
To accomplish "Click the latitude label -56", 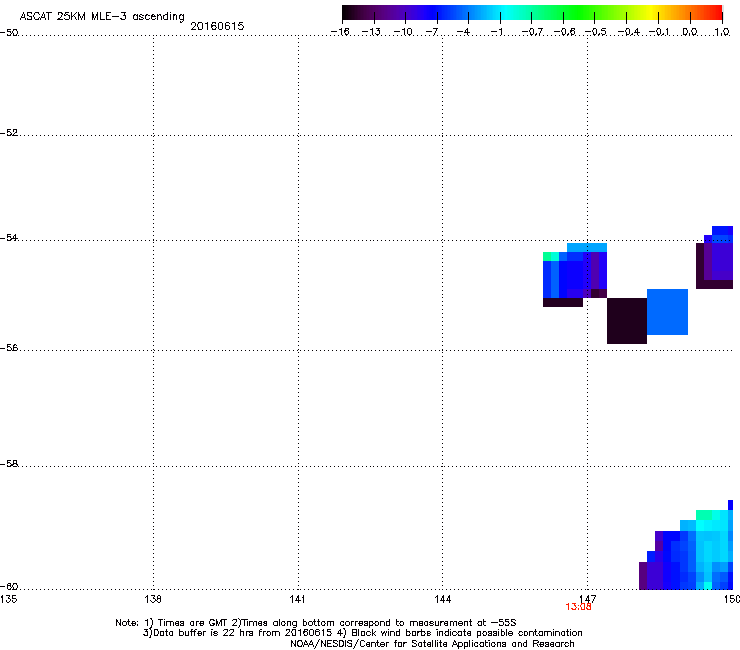I will click(9, 348).
